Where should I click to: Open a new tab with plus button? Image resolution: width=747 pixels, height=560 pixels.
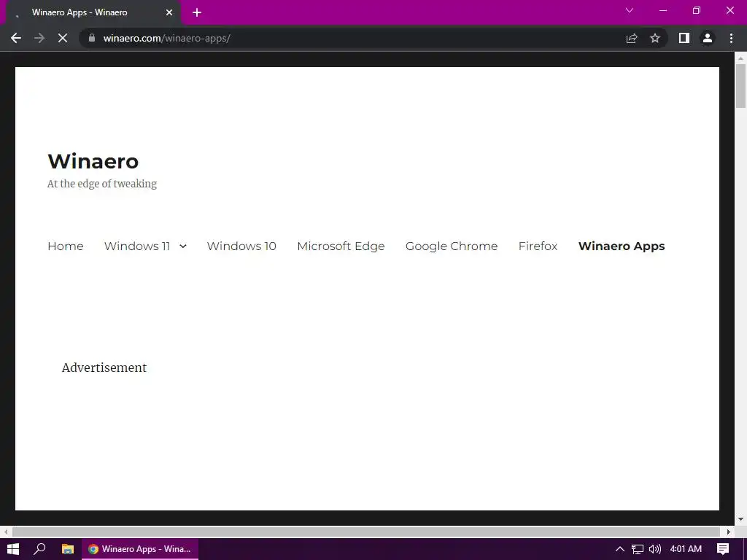click(x=197, y=13)
